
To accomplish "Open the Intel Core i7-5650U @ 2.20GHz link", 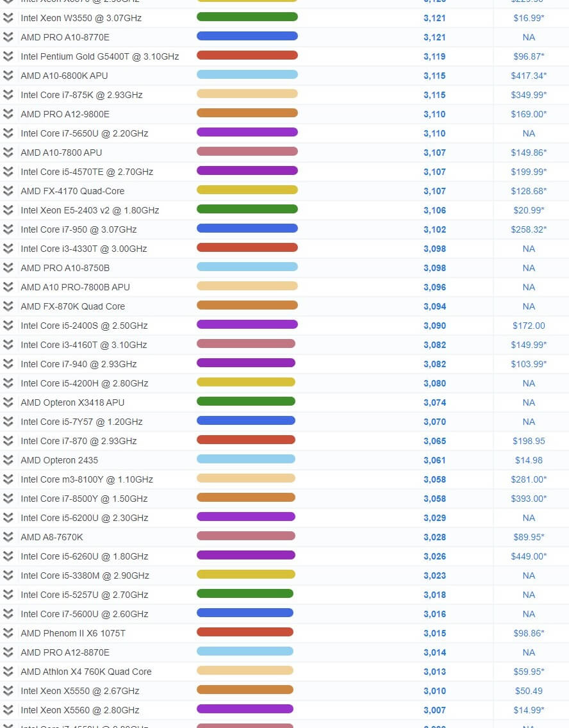I will 85,133.
